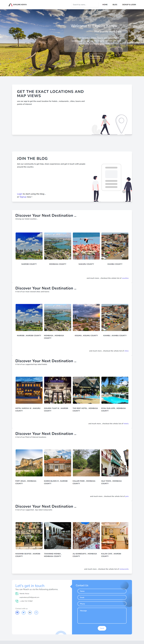Select the Kiambu County thumbnail
144x644 pixels.
115,246
